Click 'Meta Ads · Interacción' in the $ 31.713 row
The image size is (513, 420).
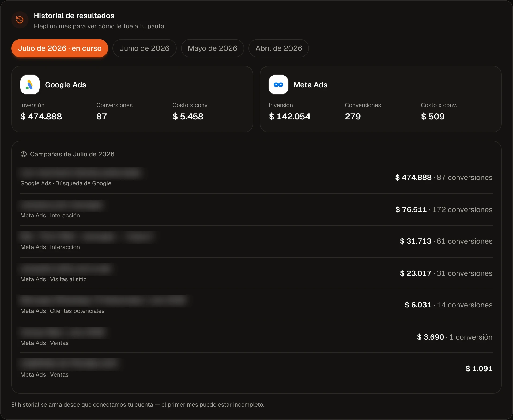pos(50,247)
